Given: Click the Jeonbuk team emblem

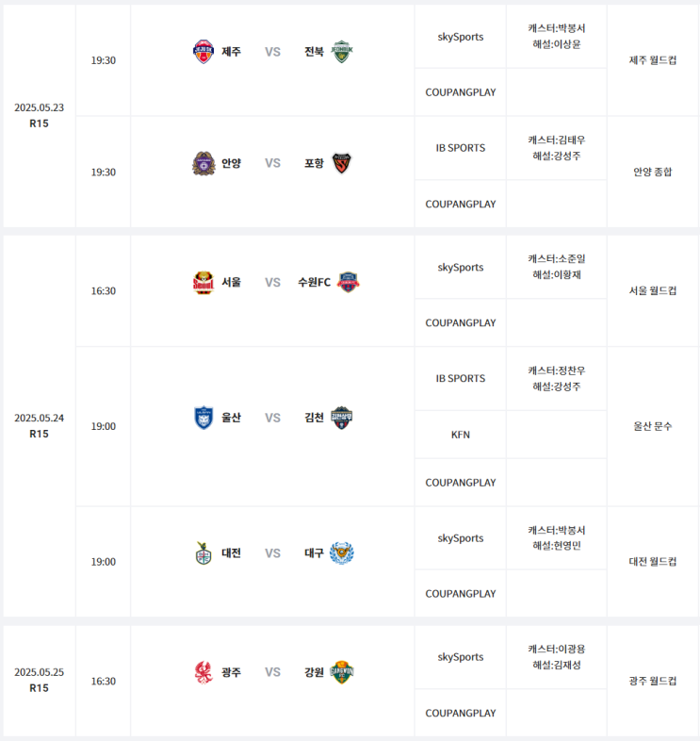Looking at the screenshot, I should point(341,52).
